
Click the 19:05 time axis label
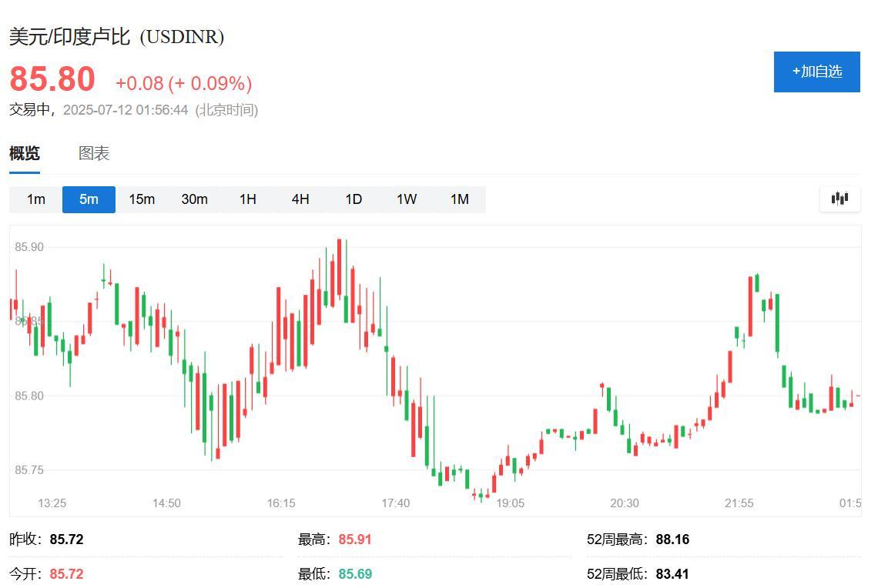pos(511,503)
